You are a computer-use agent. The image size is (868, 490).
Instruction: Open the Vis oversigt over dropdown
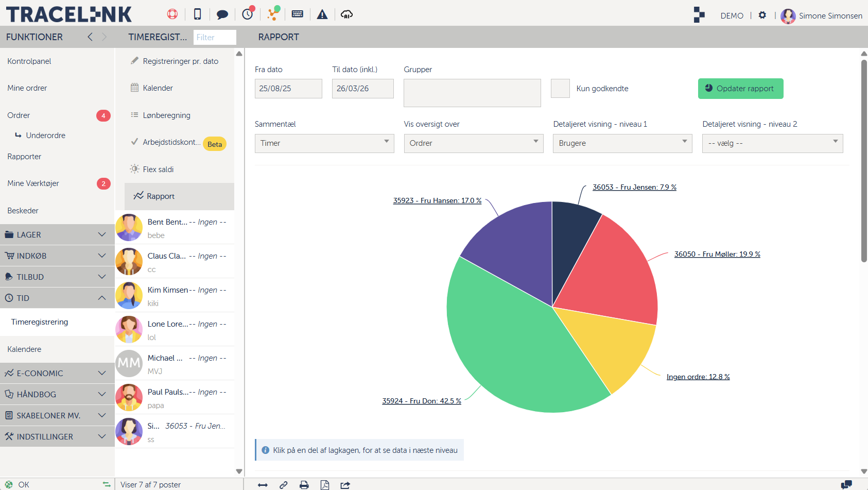pos(473,143)
